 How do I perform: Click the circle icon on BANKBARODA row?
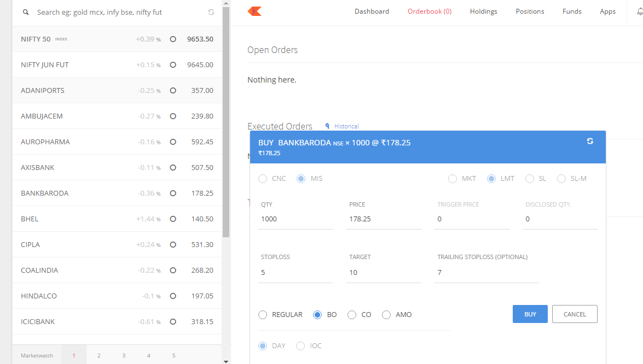tap(173, 193)
